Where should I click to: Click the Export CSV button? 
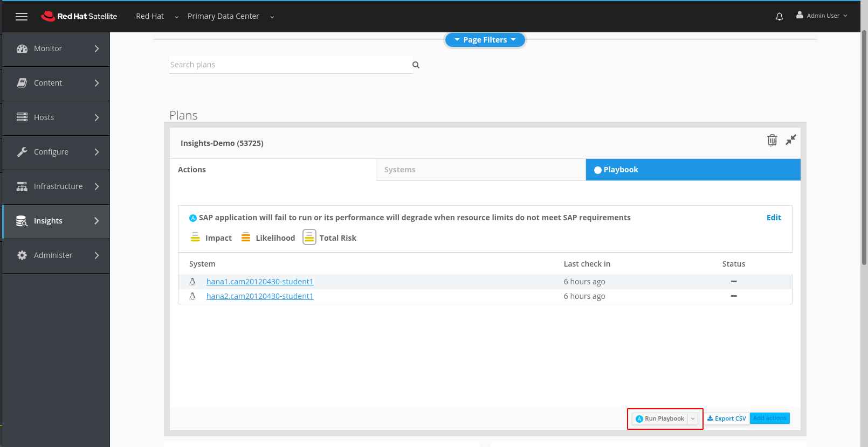tap(727, 418)
